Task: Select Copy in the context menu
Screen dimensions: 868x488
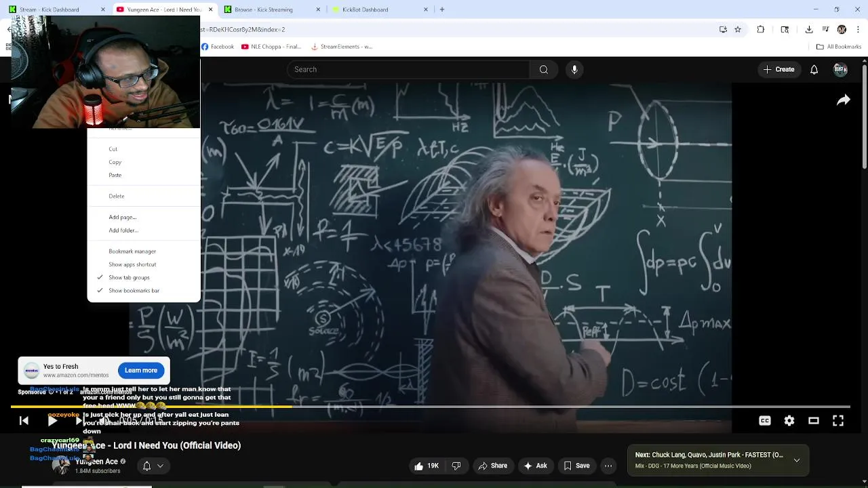Action: tap(144, 162)
